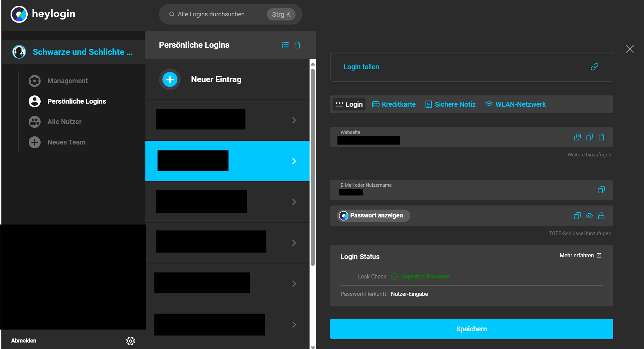644x349 pixels.
Task: Click the trash icon in Persönliche Logins header
Action: (x=297, y=45)
